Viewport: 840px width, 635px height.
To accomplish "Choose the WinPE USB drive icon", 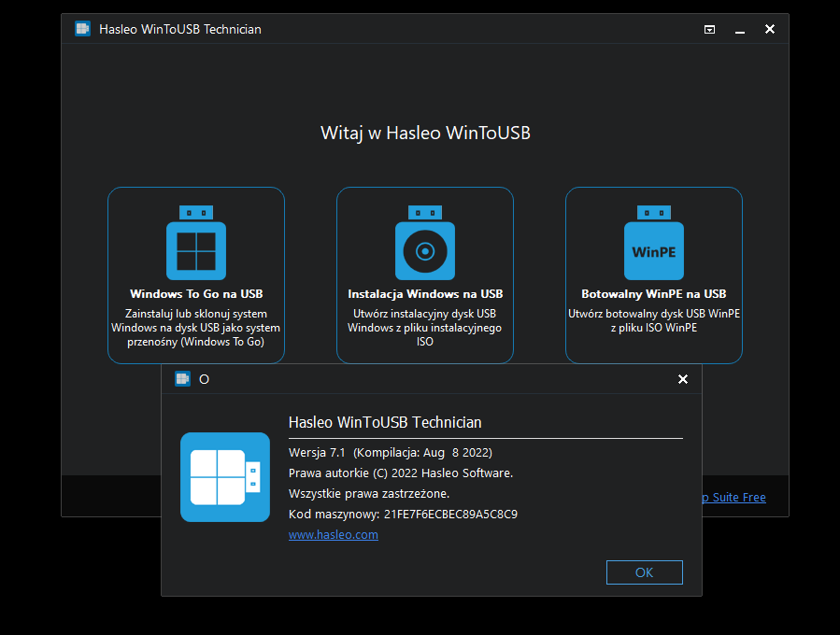I will click(653, 243).
